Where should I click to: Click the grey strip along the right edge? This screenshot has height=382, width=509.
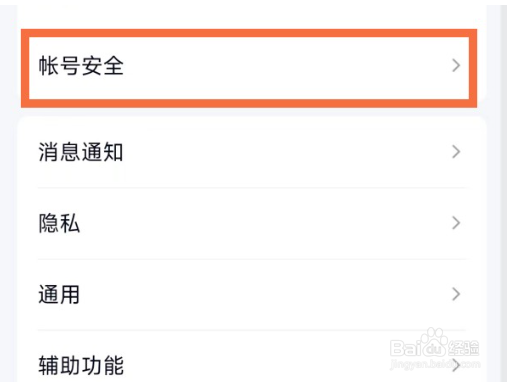[x=503, y=193]
